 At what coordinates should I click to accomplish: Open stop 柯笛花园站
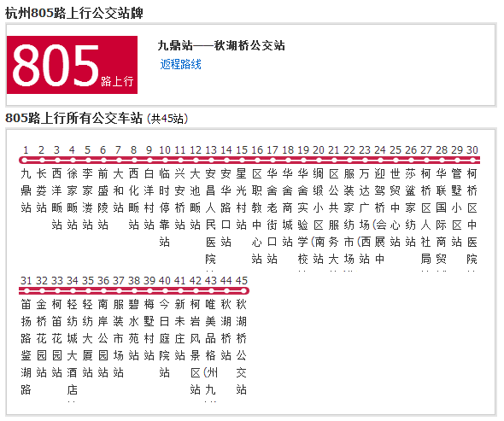[57, 338]
